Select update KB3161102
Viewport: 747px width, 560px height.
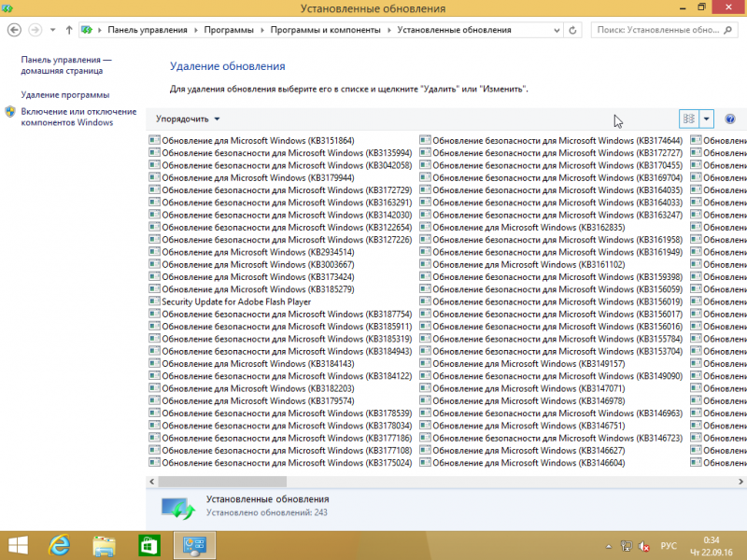click(523, 264)
